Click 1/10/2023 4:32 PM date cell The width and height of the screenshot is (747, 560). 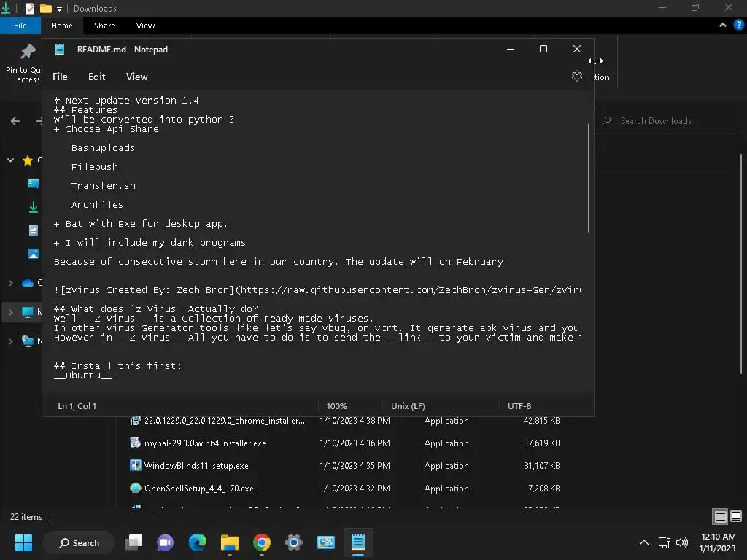pos(355,489)
